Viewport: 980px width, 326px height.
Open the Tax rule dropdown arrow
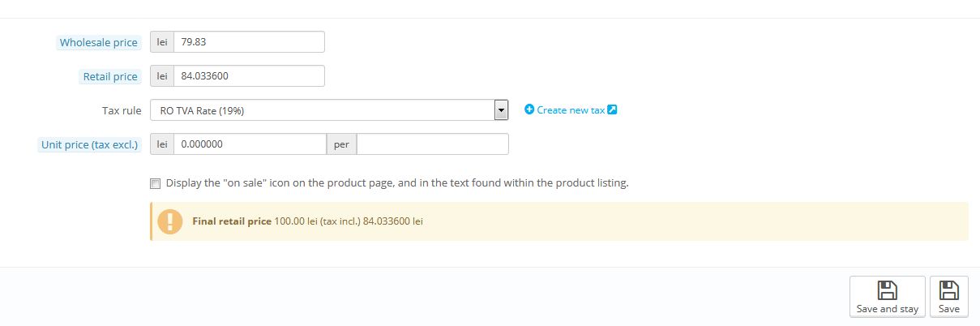[501, 109]
